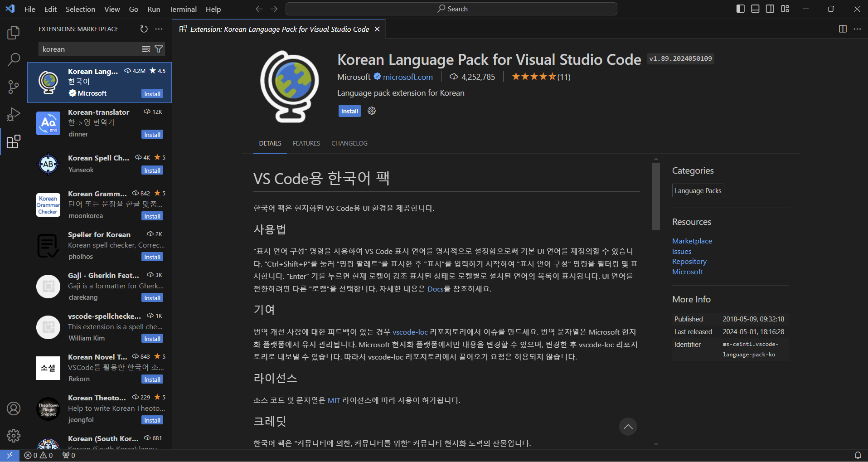Open remote window indicator in status bar
The width and height of the screenshot is (868, 462).
pos(10,455)
